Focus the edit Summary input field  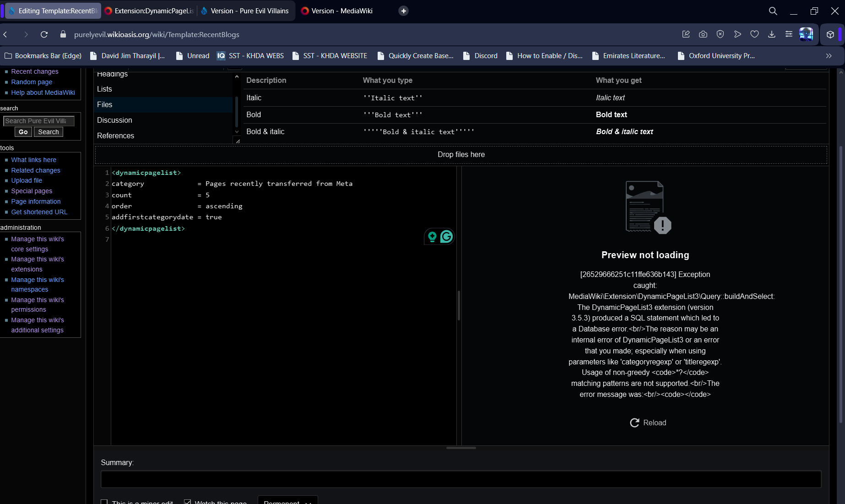[x=461, y=479]
